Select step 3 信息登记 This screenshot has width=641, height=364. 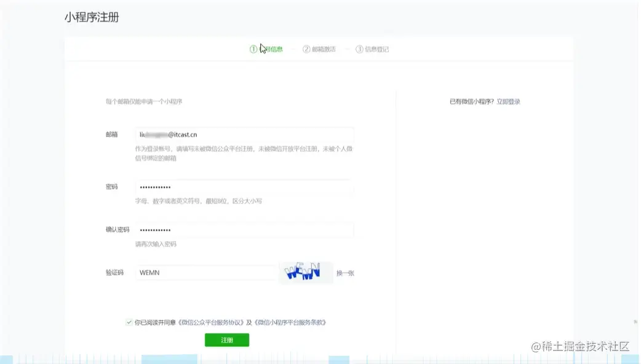[372, 49]
